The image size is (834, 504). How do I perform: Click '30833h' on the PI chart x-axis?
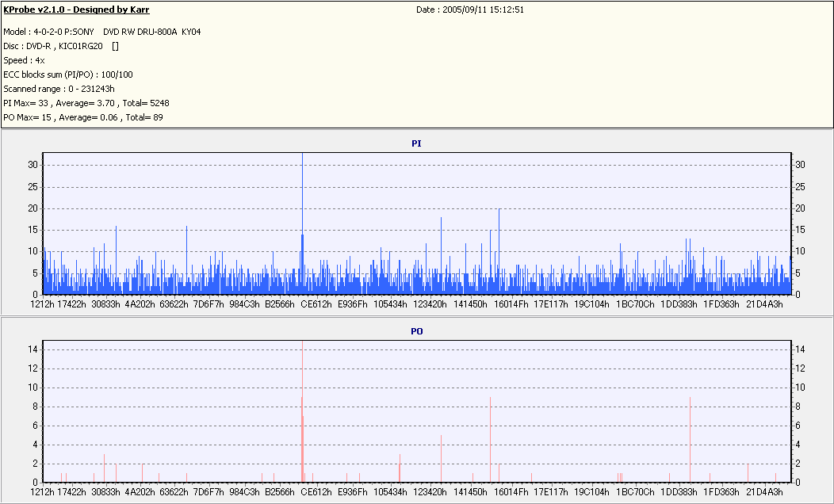[106, 304]
